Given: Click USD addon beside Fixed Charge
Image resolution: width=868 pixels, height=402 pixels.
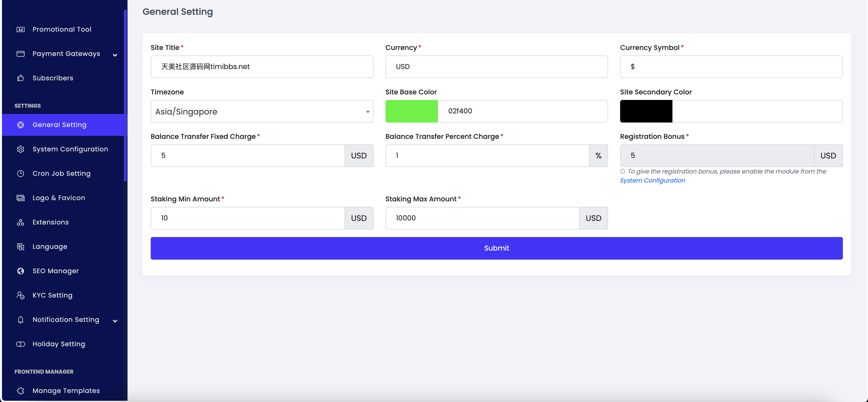Looking at the screenshot, I should coord(359,156).
